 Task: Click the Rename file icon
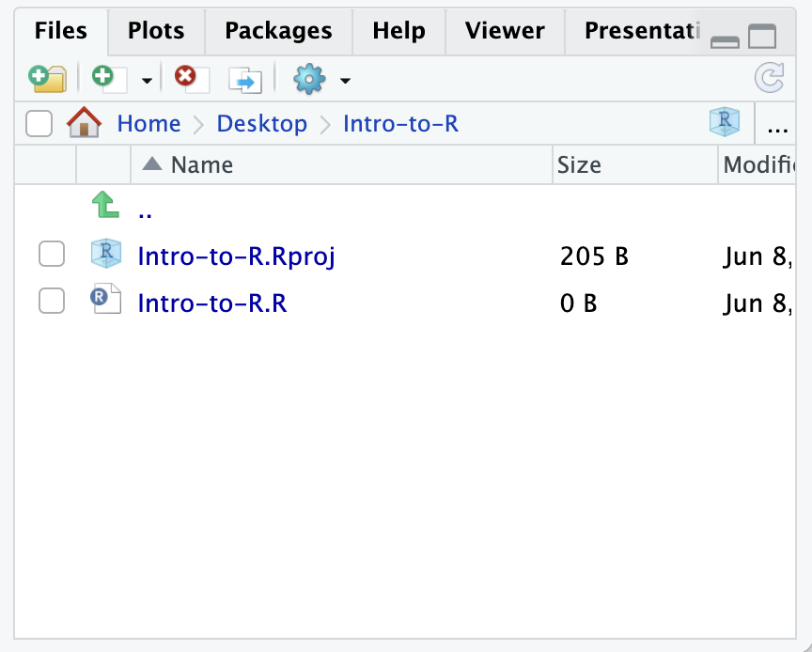click(x=245, y=80)
